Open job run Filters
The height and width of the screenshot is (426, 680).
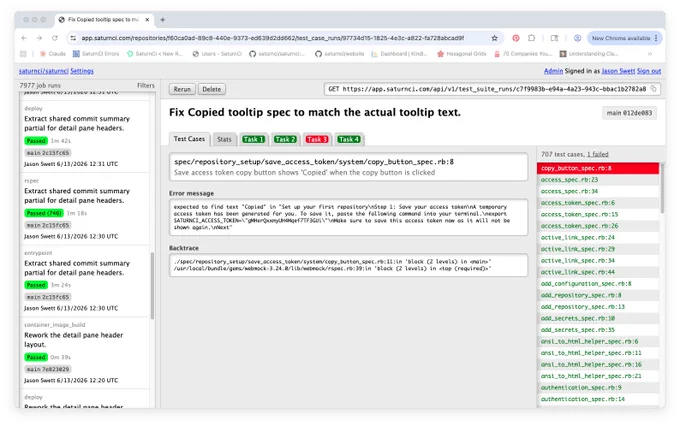click(x=146, y=85)
